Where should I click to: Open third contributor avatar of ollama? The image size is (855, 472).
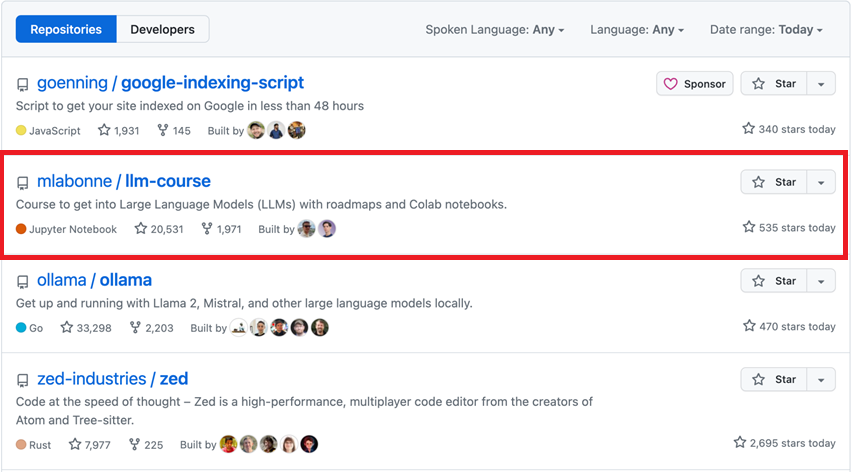pyautogui.click(x=279, y=328)
